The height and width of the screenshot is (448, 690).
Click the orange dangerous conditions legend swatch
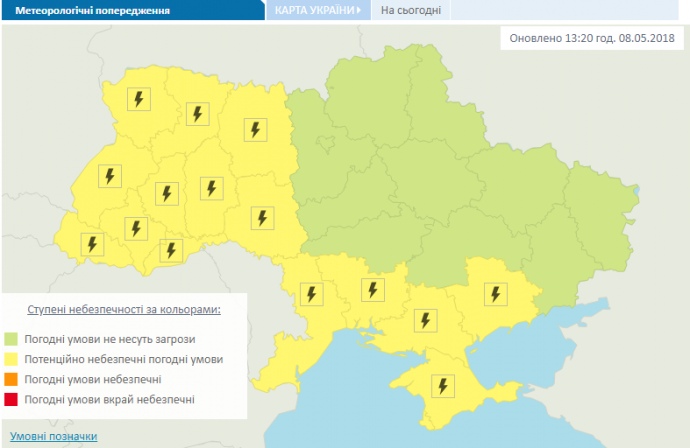pyautogui.click(x=11, y=380)
